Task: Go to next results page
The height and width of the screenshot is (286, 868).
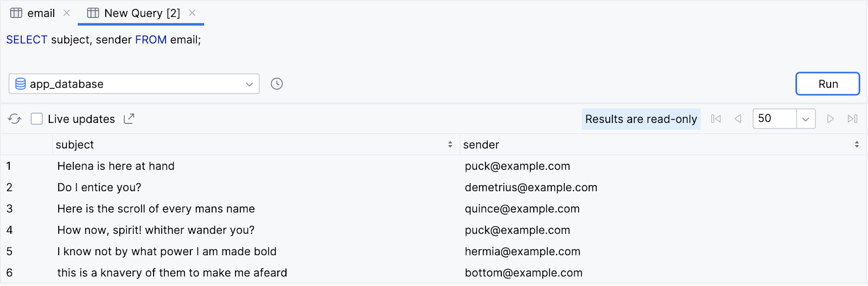Action: tap(830, 119)
